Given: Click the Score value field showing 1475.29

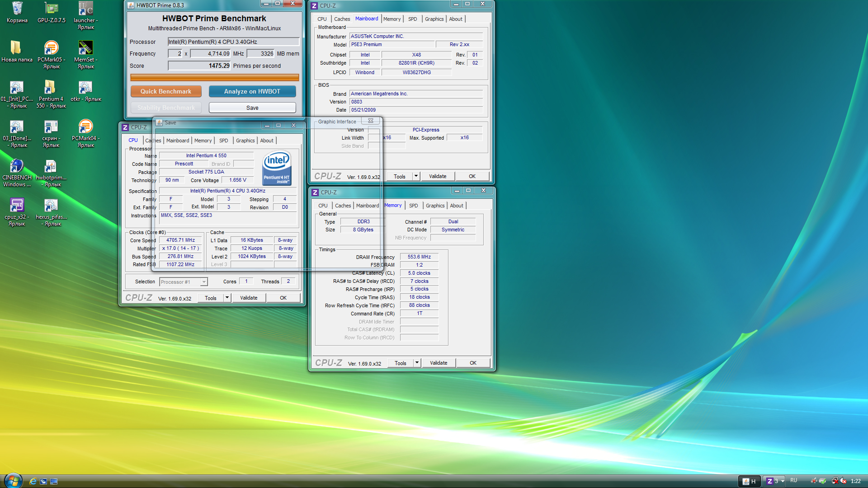Looking at the screenshot, I should pos(199,66).
